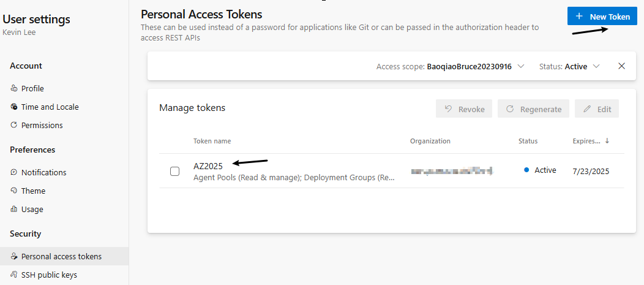Screen dimensions: 644x285
Task: Click the Time and Locale globe icon
Action: pos(14,107)
